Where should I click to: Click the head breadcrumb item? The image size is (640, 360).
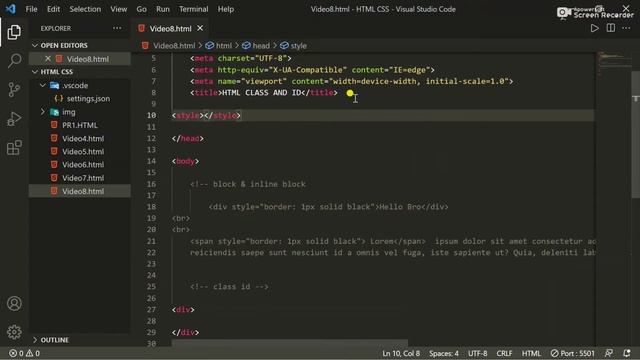[261, 46]
